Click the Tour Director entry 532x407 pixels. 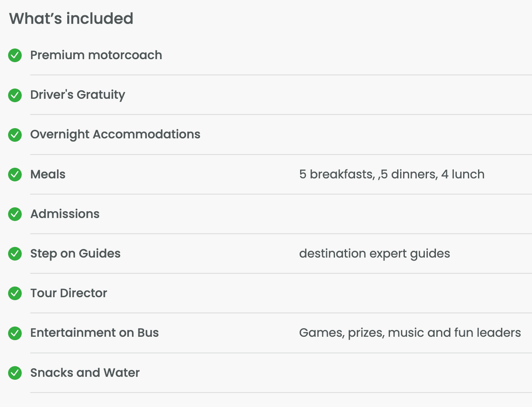point(69,293)
